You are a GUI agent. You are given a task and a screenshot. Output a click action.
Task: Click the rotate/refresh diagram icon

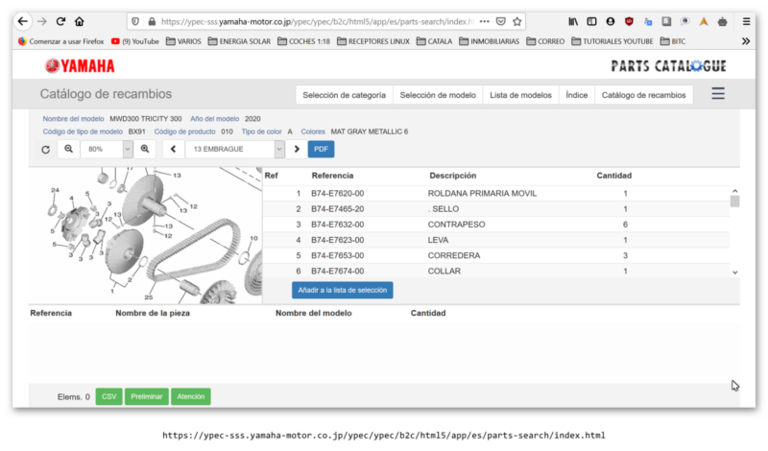click(x=45, y=149)
